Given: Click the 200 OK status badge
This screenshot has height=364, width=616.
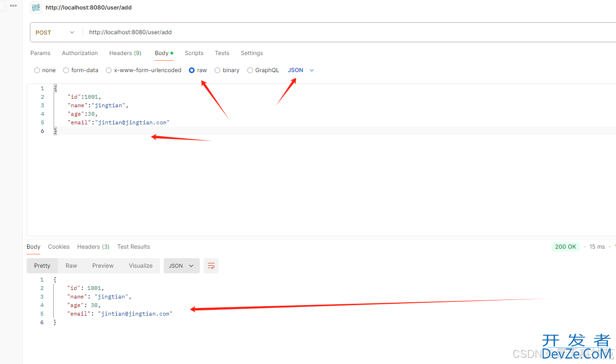Looking at the screenshot, I should pyautogui.click(x=566, y=247).
